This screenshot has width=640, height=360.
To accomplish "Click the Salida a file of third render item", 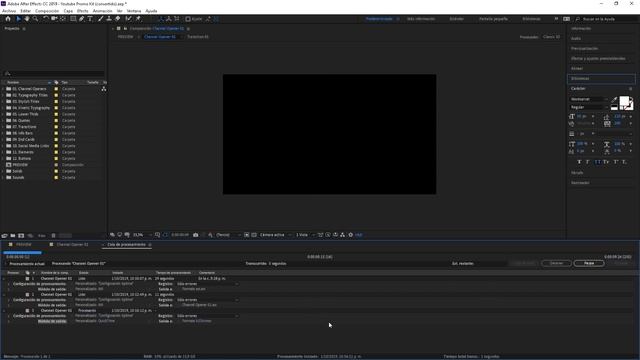I will point(197,321).
